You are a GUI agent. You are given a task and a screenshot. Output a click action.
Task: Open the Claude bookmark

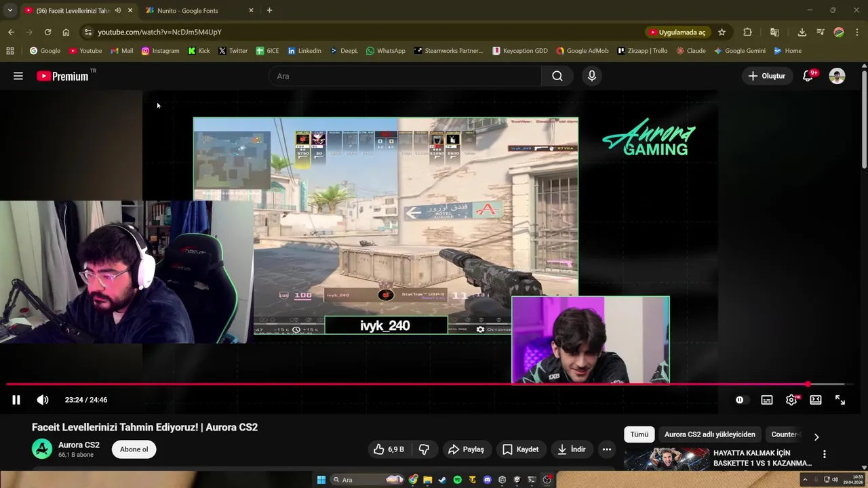tap(690, 51)
